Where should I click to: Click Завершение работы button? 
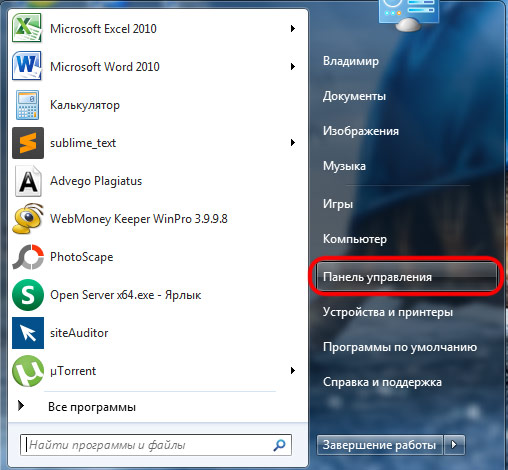pos(380,445)
